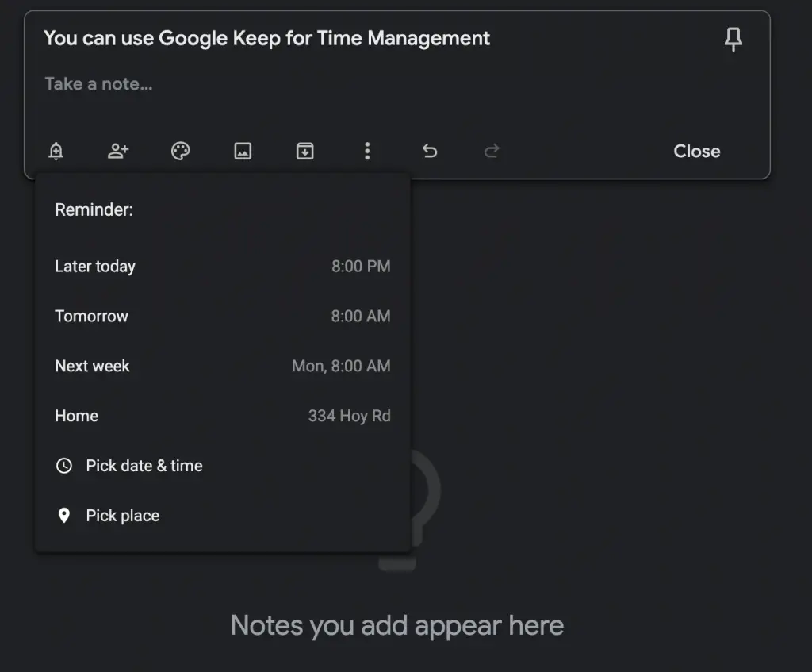Close the note editor with Close button
This screenshot has height=672, width=812.
click(696, 151)
